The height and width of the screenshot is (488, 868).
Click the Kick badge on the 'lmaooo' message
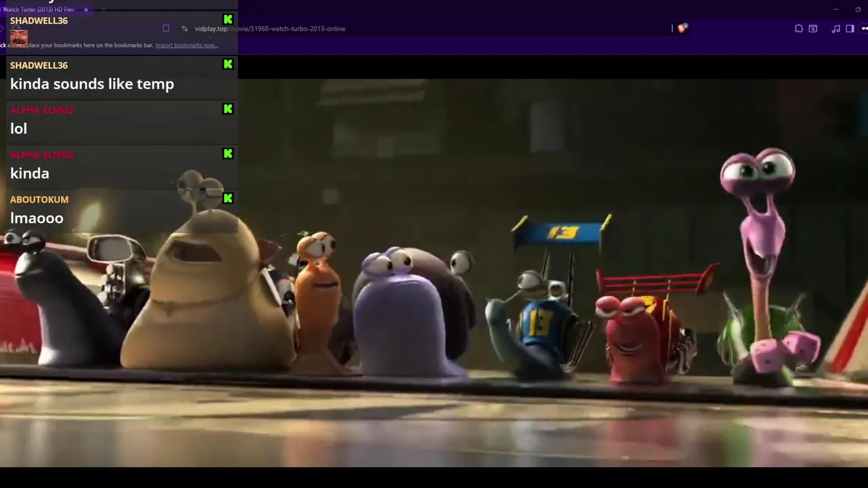[228, 199]
